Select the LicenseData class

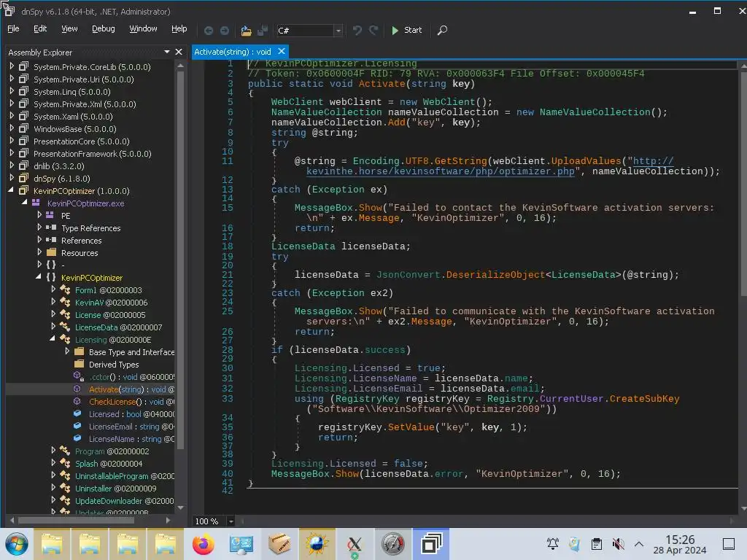tap(118, 327)
